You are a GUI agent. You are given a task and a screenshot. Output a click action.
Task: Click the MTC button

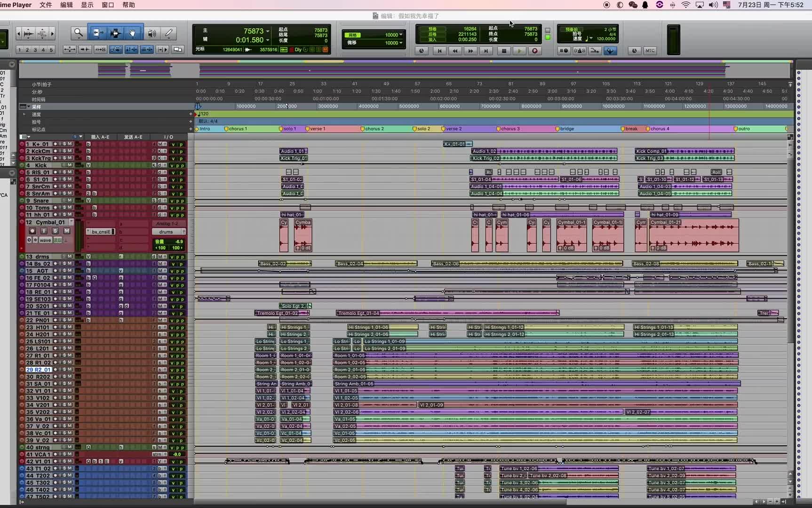pyautogui.click(x=650, y=51)
